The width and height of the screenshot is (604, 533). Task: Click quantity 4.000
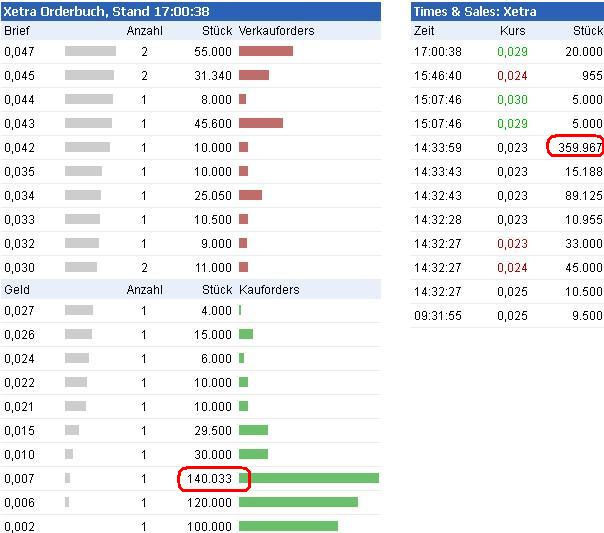click(x=216, y=310)
